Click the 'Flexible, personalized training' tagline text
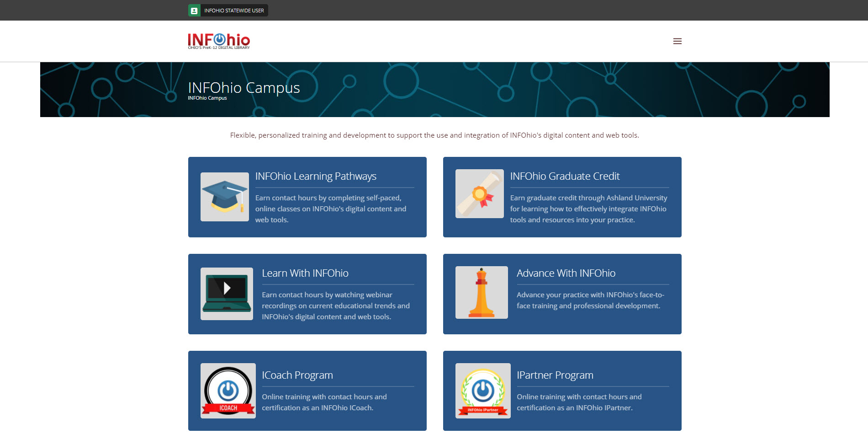 click(x=434, y=135)
